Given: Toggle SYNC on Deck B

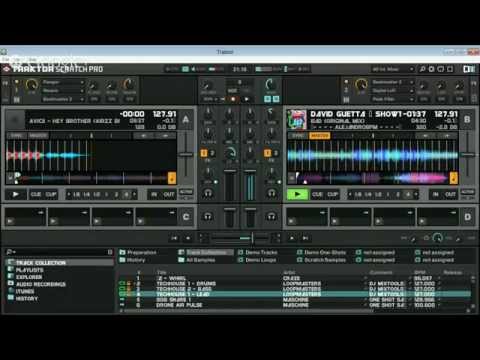Looking at the screenshot, I should tap(298, 136).
